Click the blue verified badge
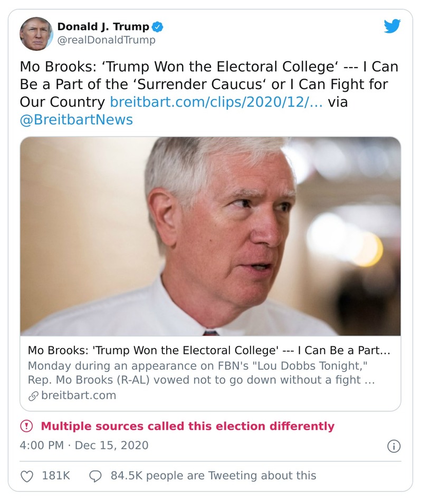Screen dimensions: 422x504 (x=158, y=26)
